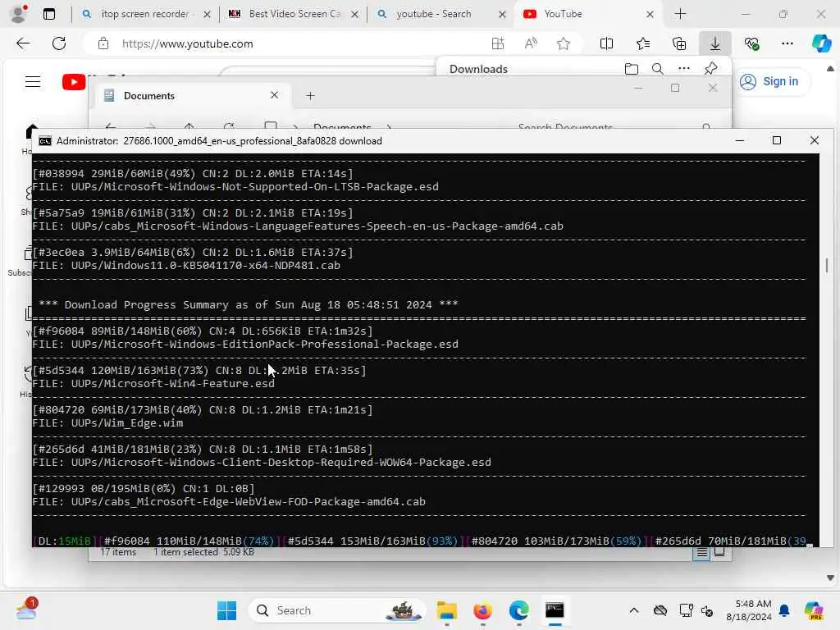
Task: Open Edge profile avatar icon
Action: [19, 14]
